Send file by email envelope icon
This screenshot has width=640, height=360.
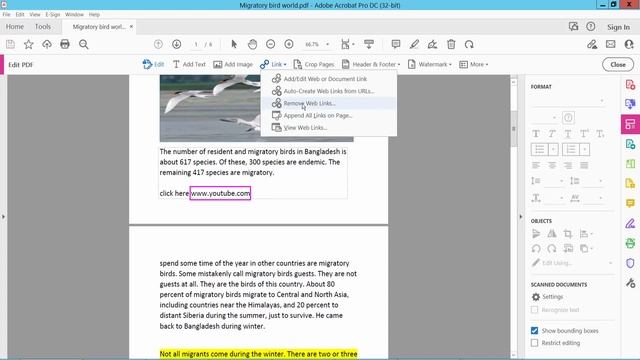[x=611, y=44]
